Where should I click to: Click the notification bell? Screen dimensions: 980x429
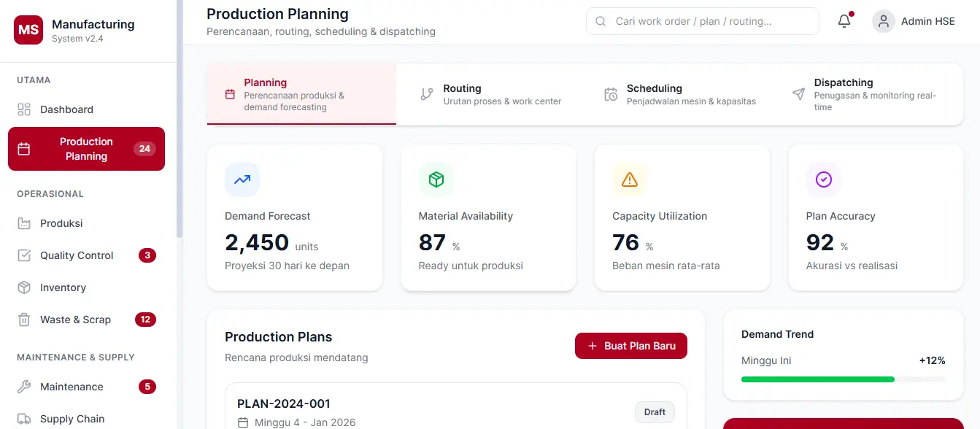[x=844, y=21]
